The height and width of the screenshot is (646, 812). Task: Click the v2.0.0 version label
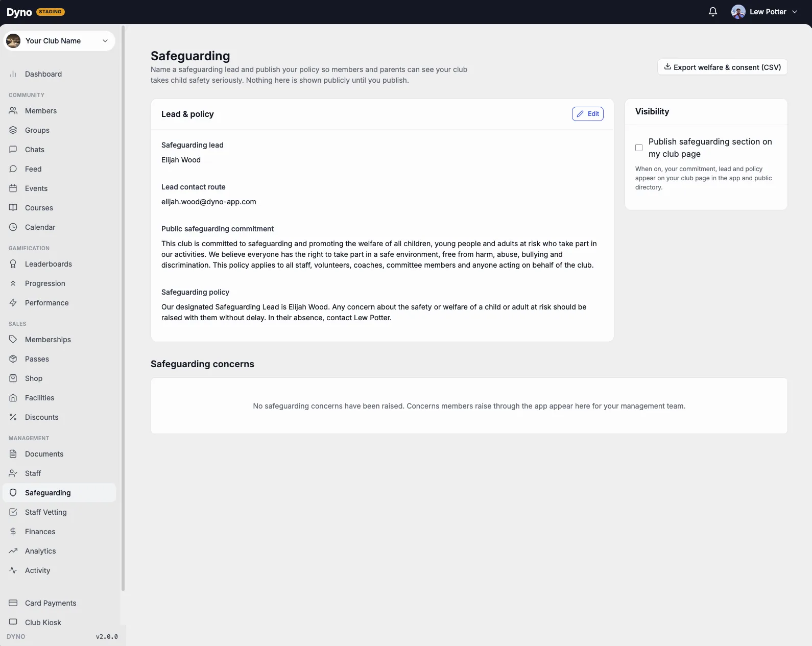[107, 637]
